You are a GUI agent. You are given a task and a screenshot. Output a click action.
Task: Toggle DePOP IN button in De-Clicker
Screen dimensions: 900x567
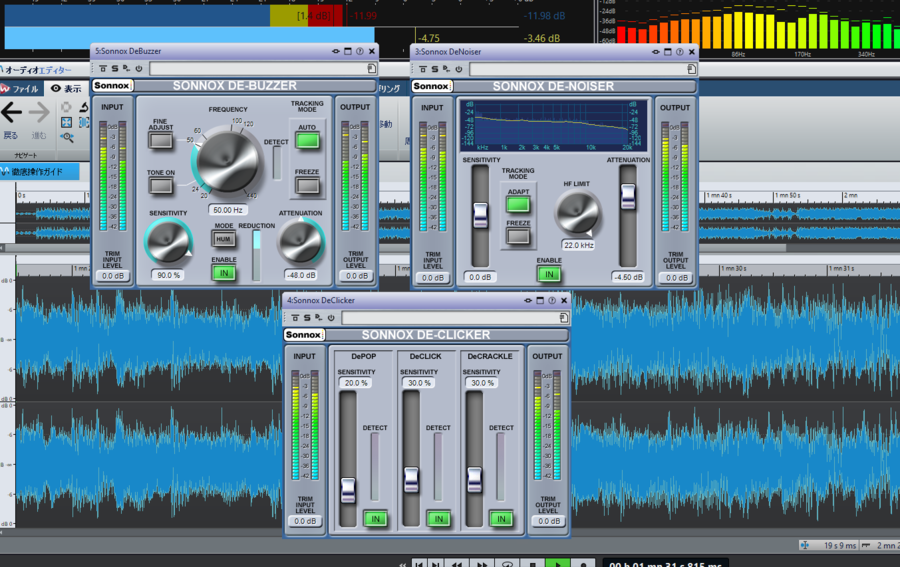click(x=375, y=519)
